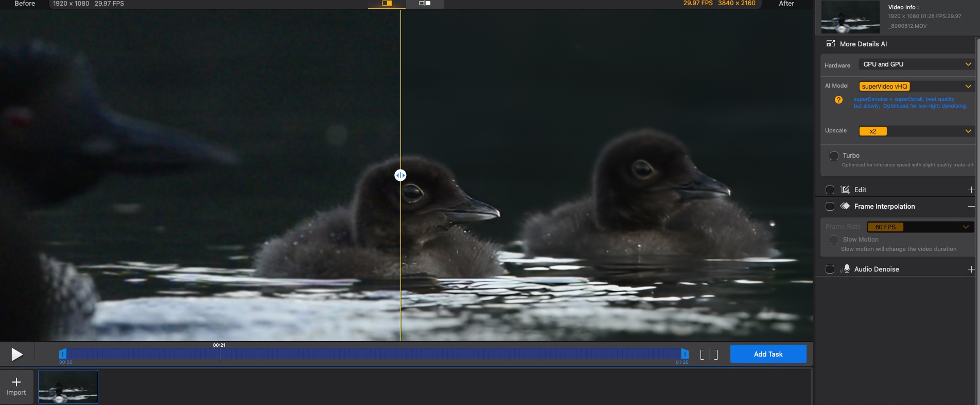Select the side-by-side compare view icon

tap(425, 4)
